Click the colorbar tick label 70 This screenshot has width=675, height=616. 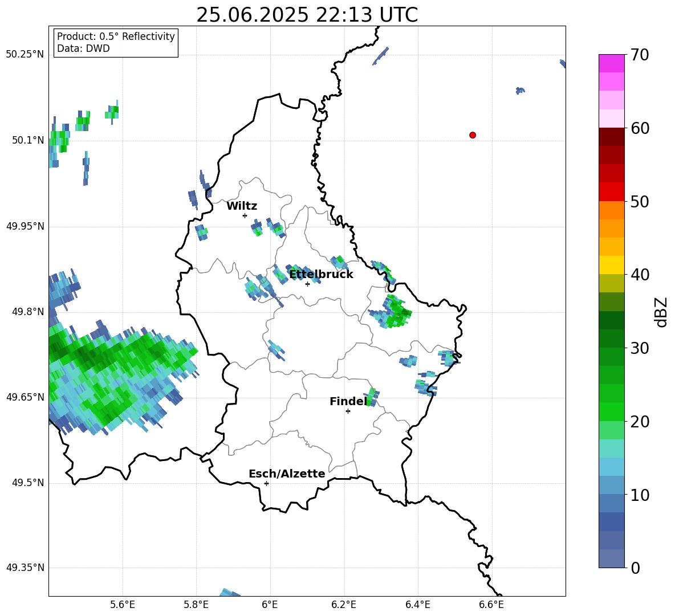click(640, 55)
